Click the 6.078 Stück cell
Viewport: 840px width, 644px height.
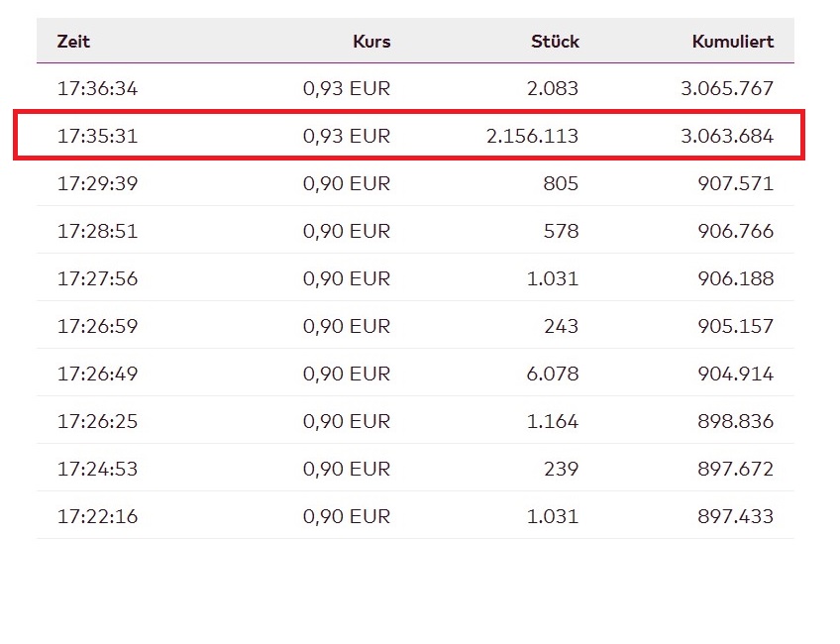click(x=554, y=374)
